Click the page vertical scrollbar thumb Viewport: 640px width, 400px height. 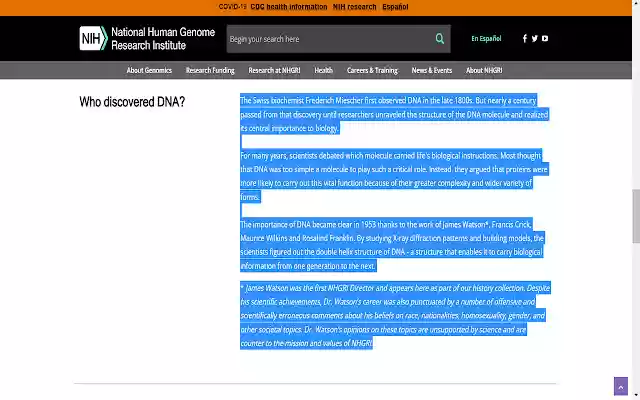636,216
